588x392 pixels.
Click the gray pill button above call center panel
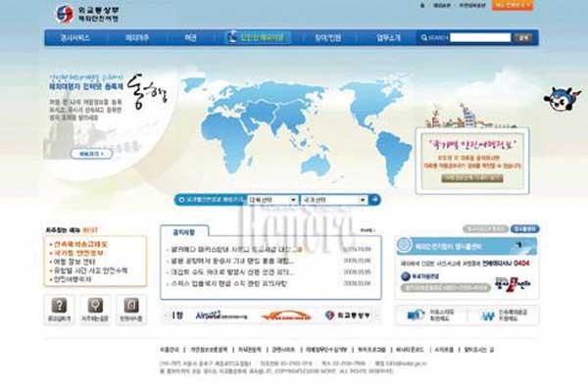tap(485, 228)
